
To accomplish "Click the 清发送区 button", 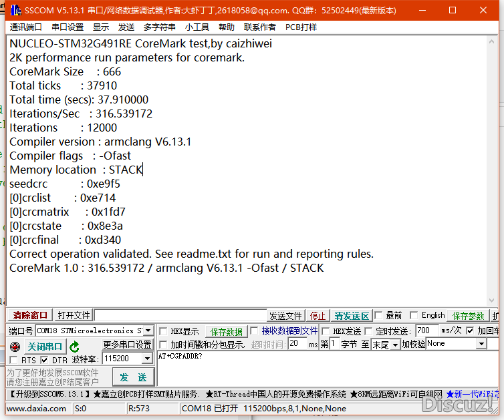I will (352, 316).
